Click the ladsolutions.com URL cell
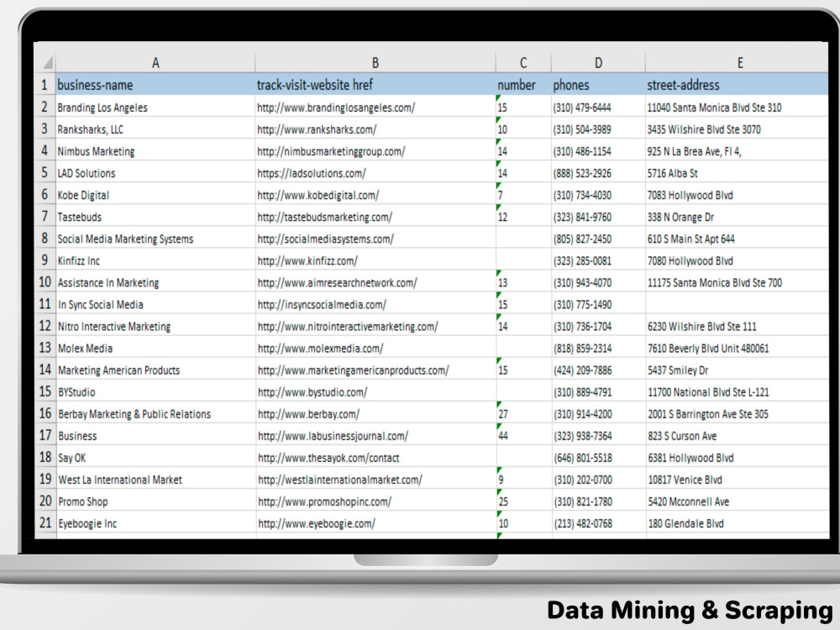840x630 pixels. click(375, 173)
